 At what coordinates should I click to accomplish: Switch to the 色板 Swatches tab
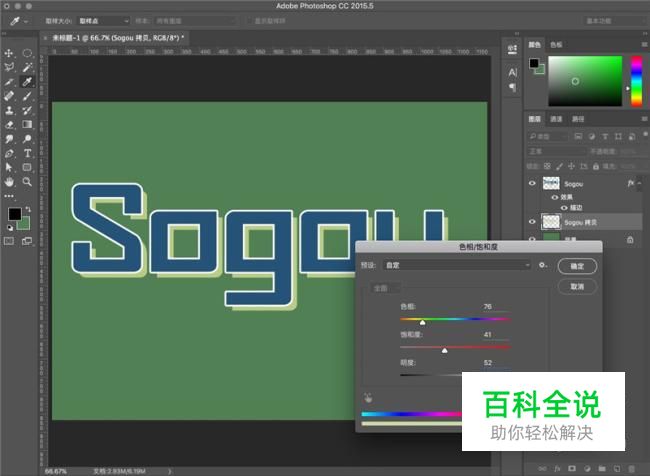tap(556, 44)
